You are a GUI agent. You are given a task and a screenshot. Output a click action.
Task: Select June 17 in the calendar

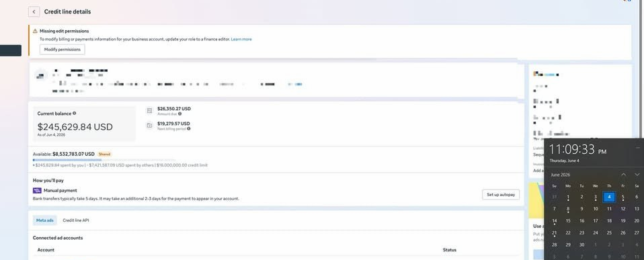tap(596, 221)
